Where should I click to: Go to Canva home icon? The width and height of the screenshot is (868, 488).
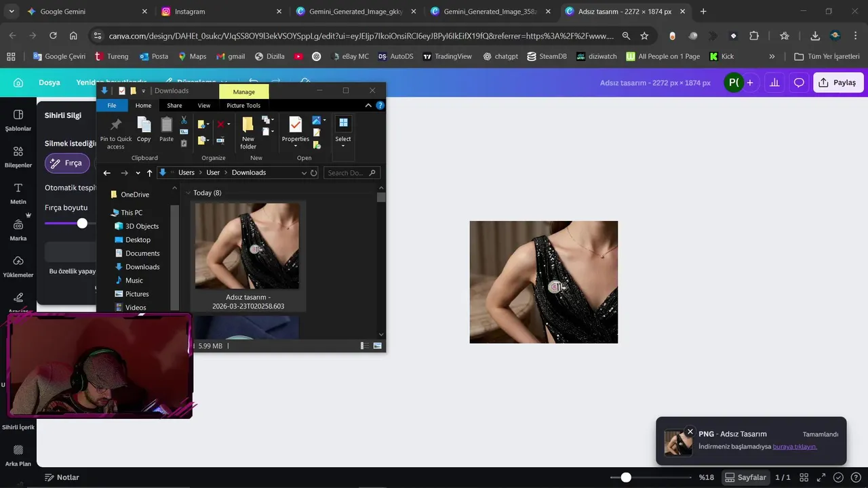tap(18, 83)
